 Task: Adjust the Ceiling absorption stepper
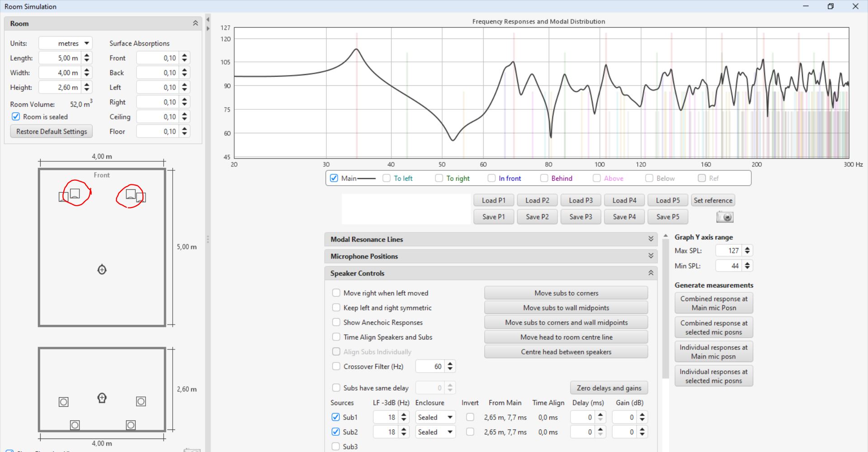[184, 117]
